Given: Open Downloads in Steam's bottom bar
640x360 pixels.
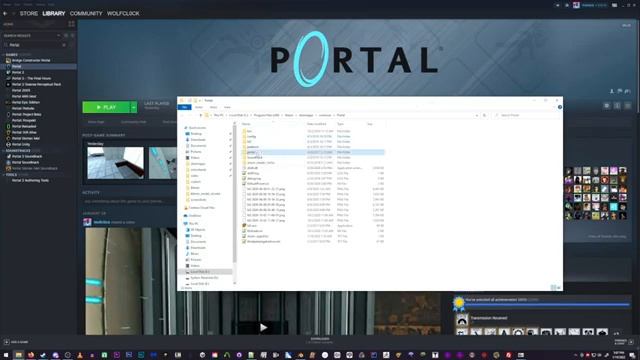Looking at the screenshot, I should [x=320, y=340].
